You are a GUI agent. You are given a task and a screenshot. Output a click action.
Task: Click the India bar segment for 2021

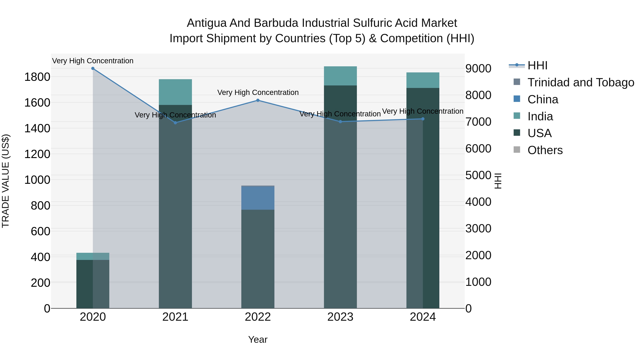pyautogui.click(x=175, y=92)
